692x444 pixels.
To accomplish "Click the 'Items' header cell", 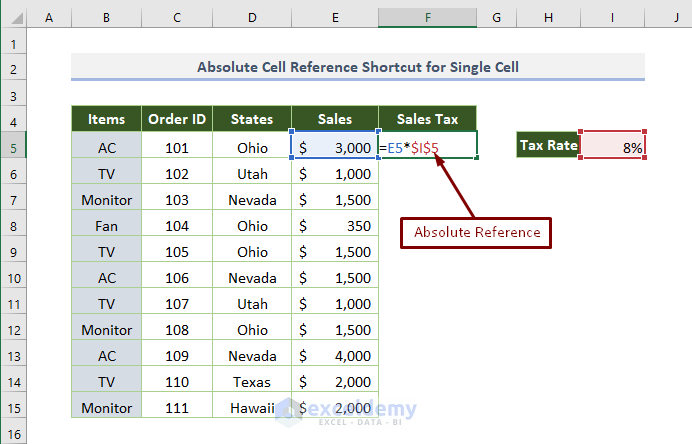I will [x=106, y=119].
